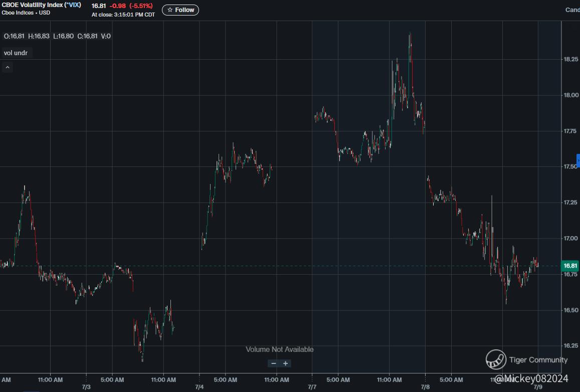Click the ^VIX ticker symbol link
This screenshot has height=392, width=580.
(x=73, y=5)
